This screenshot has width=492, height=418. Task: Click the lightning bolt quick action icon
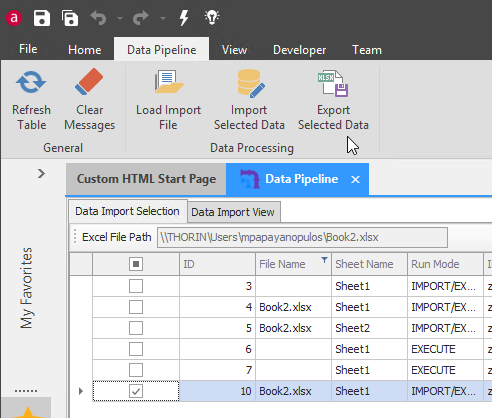(x=184, y=18)
